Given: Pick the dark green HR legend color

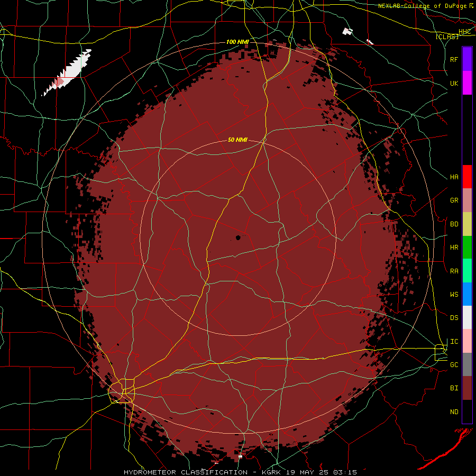Looking at the screenshot, I should tap(467, 248).
